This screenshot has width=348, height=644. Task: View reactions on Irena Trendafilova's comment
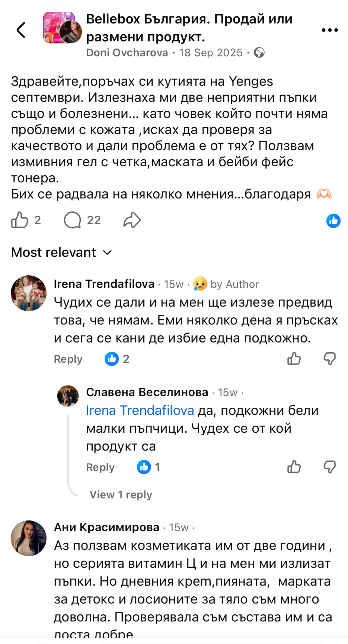(x=117, y=359)
